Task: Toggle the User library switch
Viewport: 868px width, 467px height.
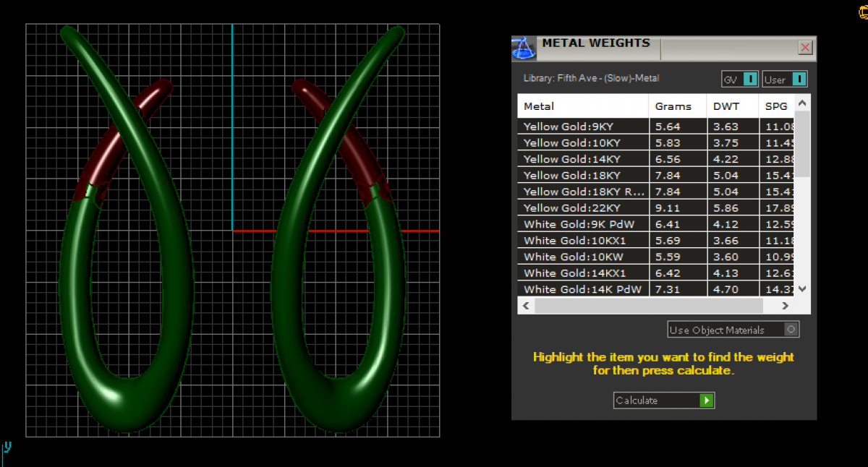Action: tap(798, 80)
